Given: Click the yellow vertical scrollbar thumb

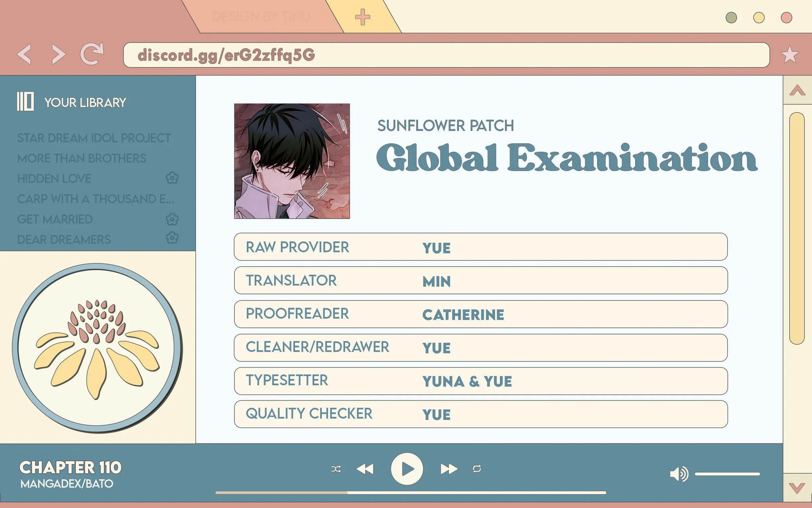Looking at the screenshot, I should pos(797,228).
